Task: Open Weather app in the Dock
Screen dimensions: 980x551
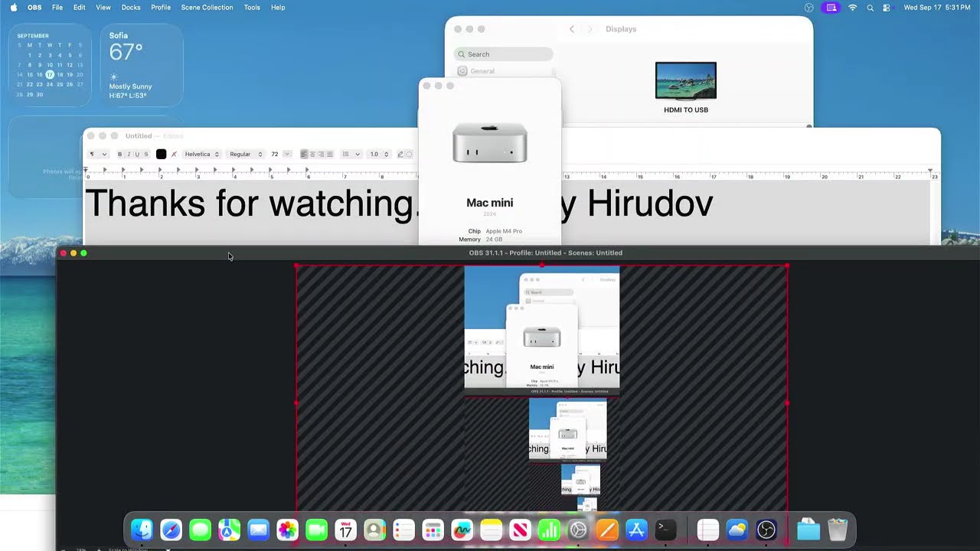Action: click(737, 530)
